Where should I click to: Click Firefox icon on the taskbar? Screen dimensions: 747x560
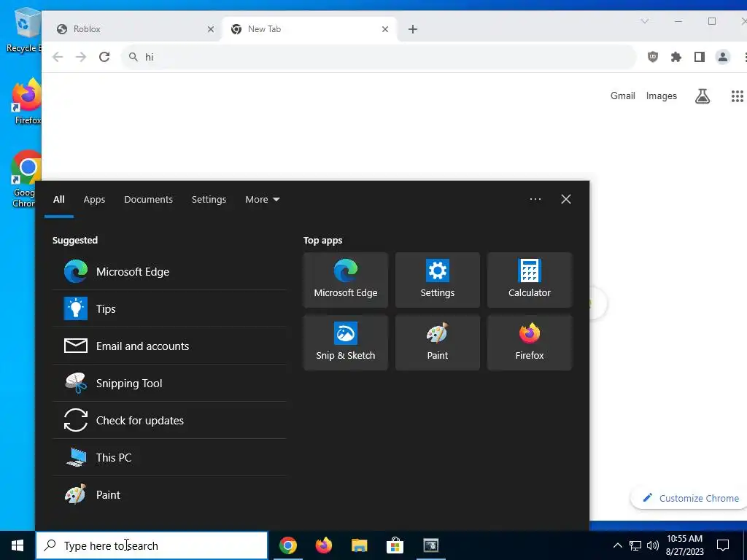point(324,545)
